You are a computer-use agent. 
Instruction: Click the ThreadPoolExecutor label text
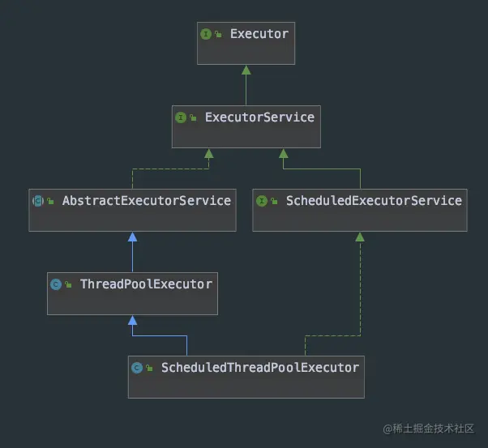[146, 284]
